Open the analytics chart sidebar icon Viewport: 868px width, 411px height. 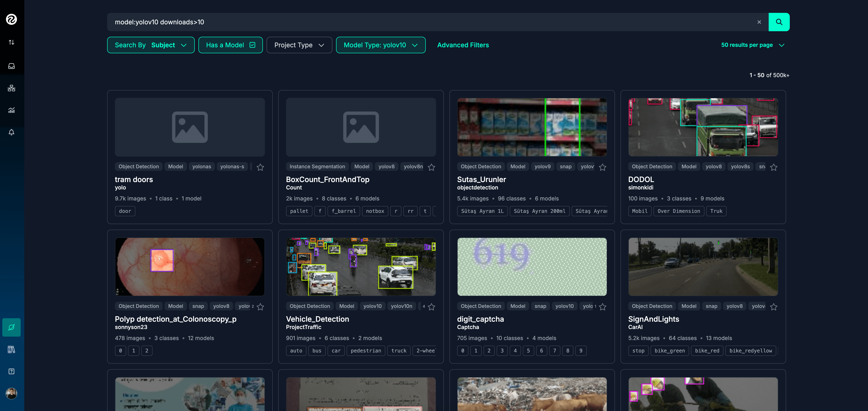click(x=11, y=110)
